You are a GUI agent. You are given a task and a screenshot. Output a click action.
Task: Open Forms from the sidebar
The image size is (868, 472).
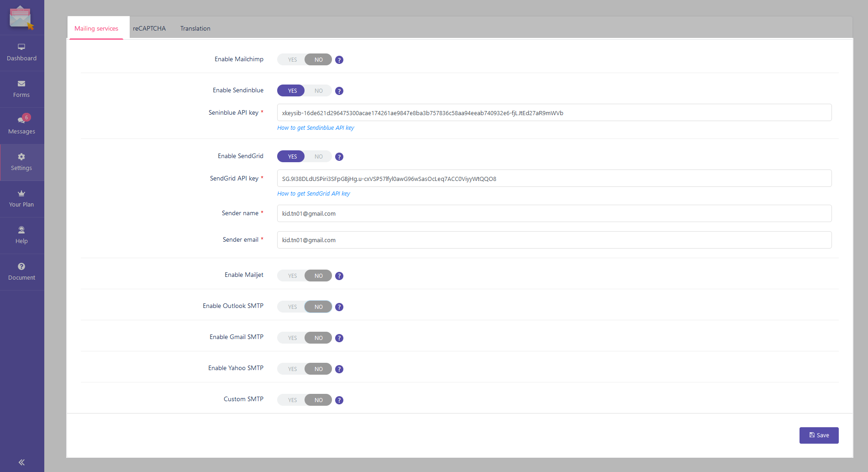tap(21, 89)
